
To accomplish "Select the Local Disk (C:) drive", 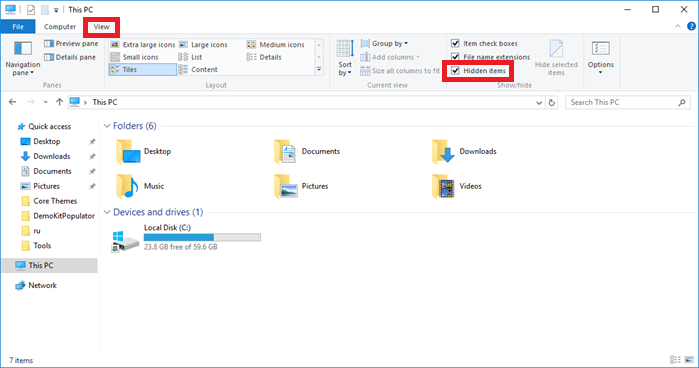I will click(186, 238).
